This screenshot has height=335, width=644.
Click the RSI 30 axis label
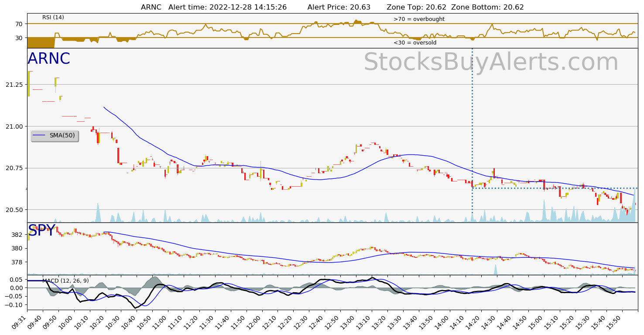pyautogui.click(x=19, y=38)
